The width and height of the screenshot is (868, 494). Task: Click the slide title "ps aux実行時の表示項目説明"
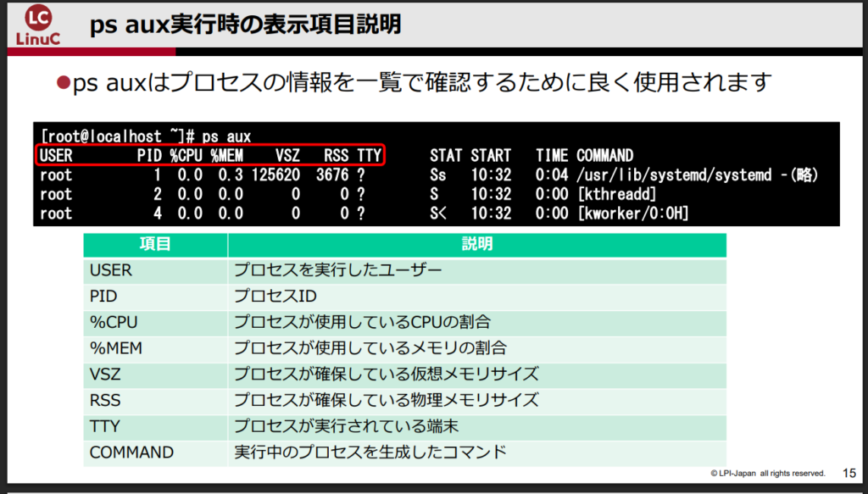coord(245,25)
